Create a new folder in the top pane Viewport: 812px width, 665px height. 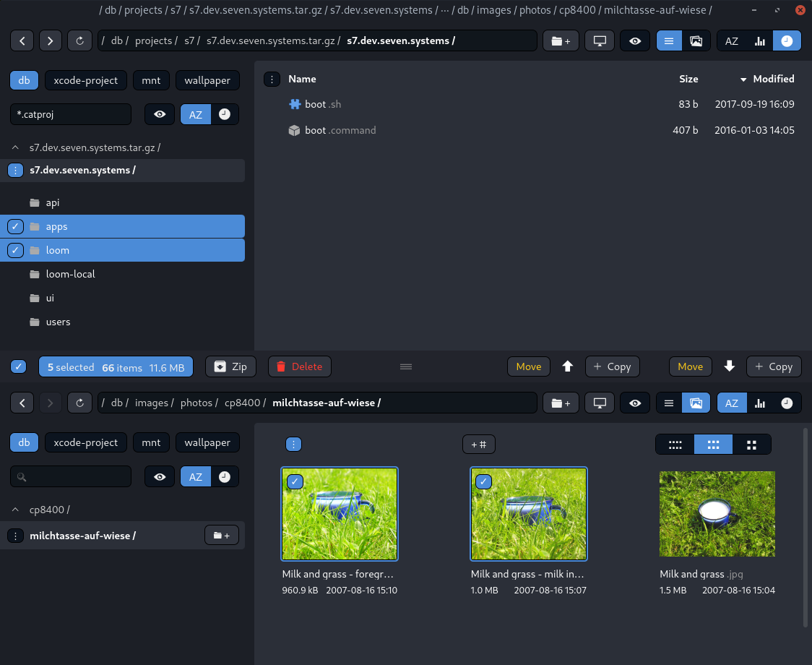click(561, 41)
